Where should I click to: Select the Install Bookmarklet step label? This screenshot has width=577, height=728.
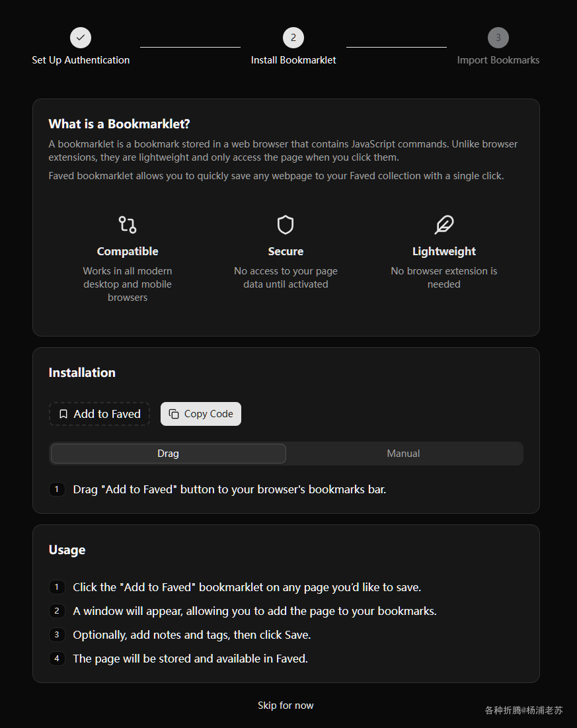click(x=293, y=60)
